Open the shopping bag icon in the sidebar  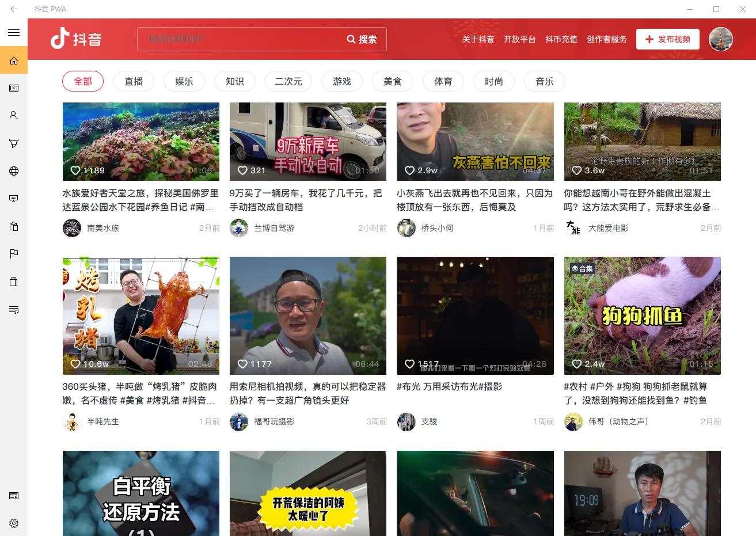pos(13,282)
